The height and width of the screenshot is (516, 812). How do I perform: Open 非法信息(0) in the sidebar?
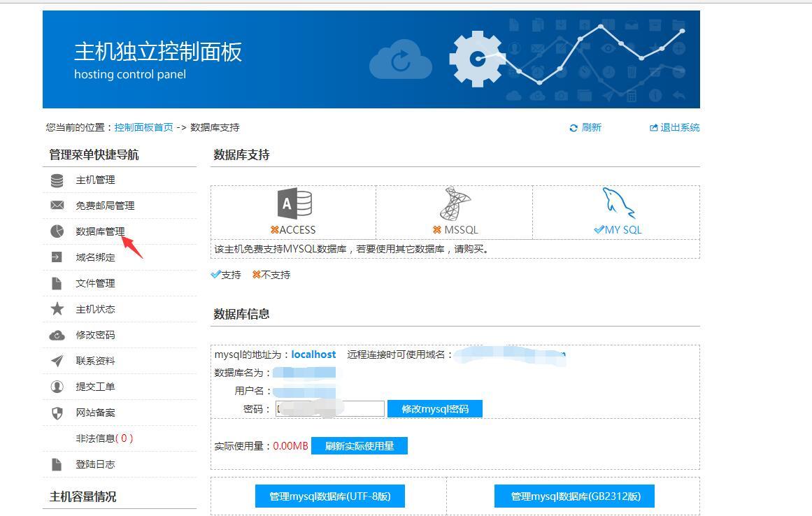click(105, 438)
